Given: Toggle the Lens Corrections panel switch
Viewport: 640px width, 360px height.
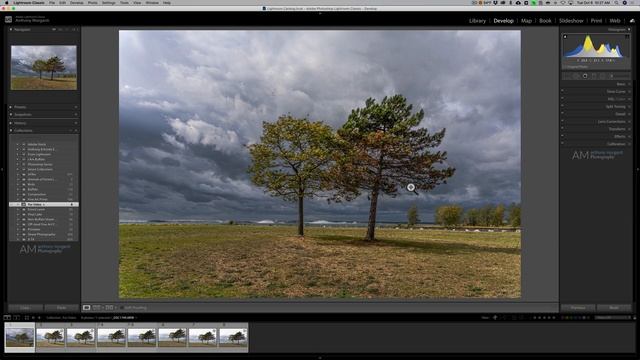Looking at the screenshot, I should [x=562, y=121].
